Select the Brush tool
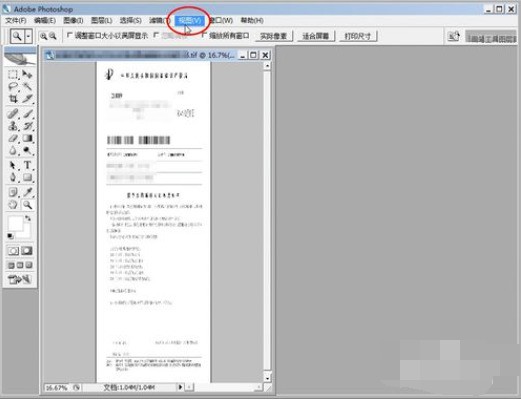 pos(27,114)
